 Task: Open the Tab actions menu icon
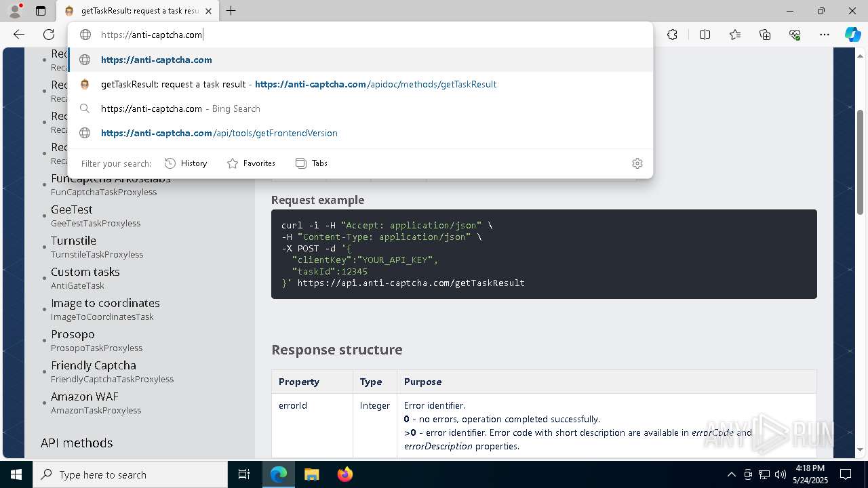pos(41,11)
